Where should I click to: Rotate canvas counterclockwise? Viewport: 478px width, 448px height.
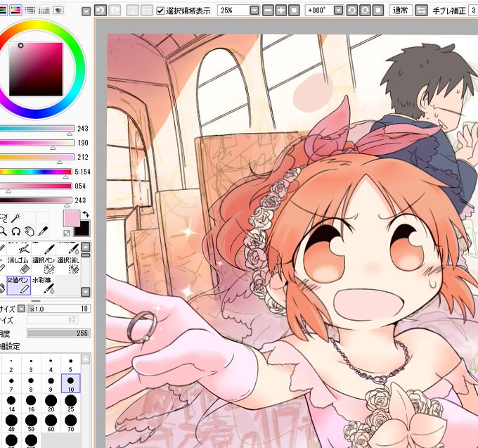(351, 11)
